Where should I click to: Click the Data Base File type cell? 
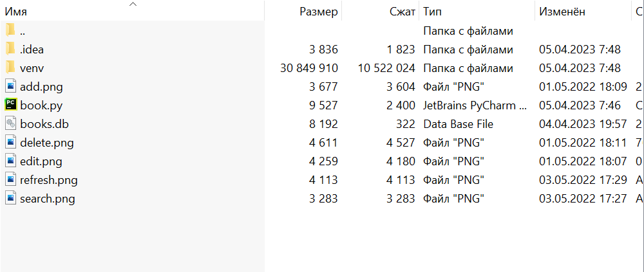[458, 124]
